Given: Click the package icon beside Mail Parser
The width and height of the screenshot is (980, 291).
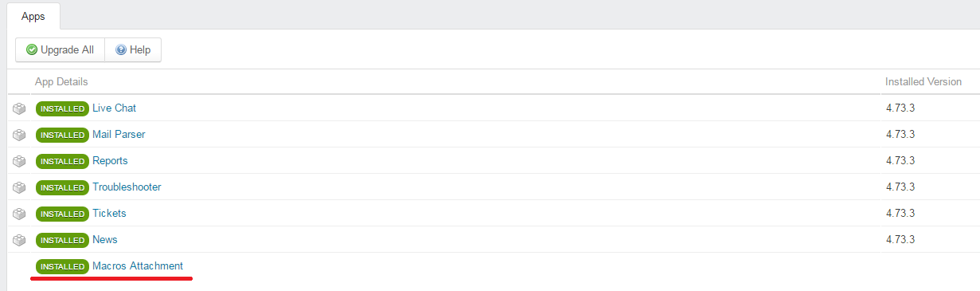Looking at the screenshot, I should (x=19, y=135).
